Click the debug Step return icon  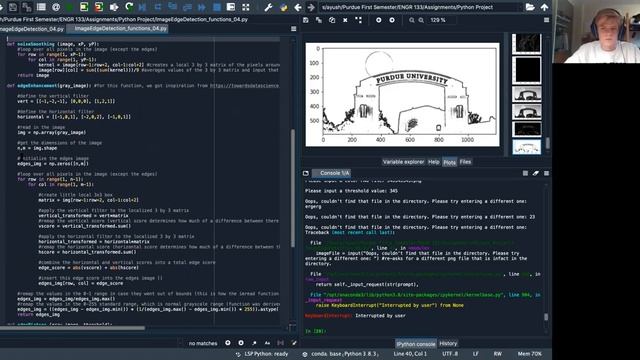pos(187,7)
